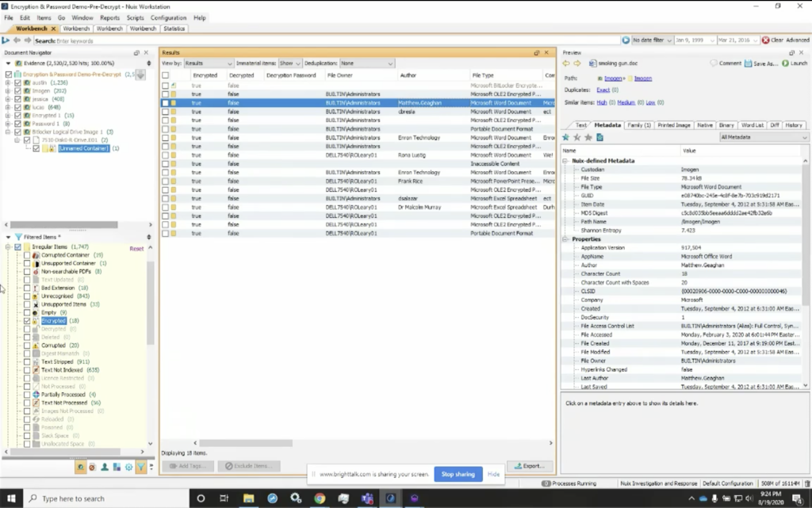The height and width of the screenshot is (508, 812).
Task: Open the All Metadata dropdown
Action: 764,137
